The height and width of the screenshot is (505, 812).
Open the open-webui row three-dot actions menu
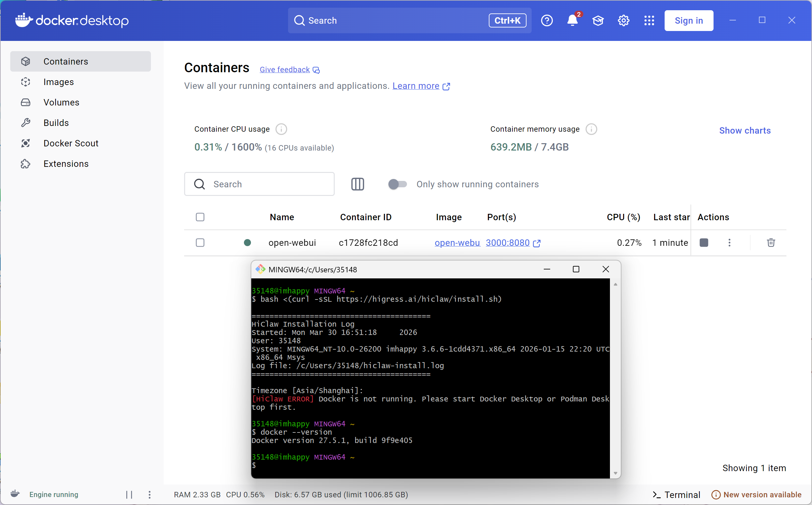(x=730, y=243)
